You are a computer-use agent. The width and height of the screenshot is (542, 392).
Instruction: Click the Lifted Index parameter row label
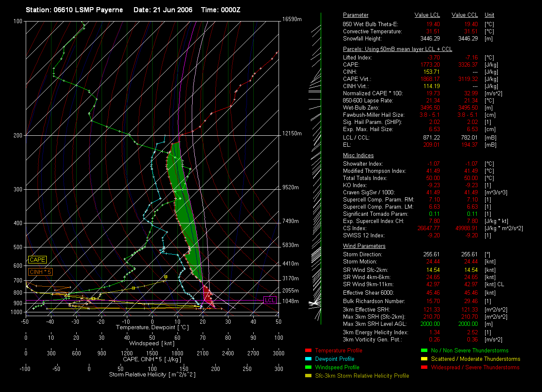click(357, 57)
